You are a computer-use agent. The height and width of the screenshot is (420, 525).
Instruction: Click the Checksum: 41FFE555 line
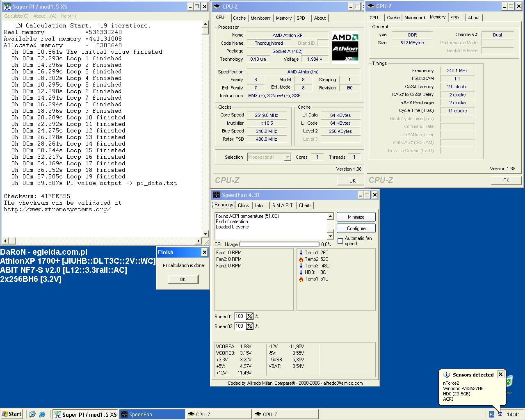pyautogui.click(x=37, y=196)
